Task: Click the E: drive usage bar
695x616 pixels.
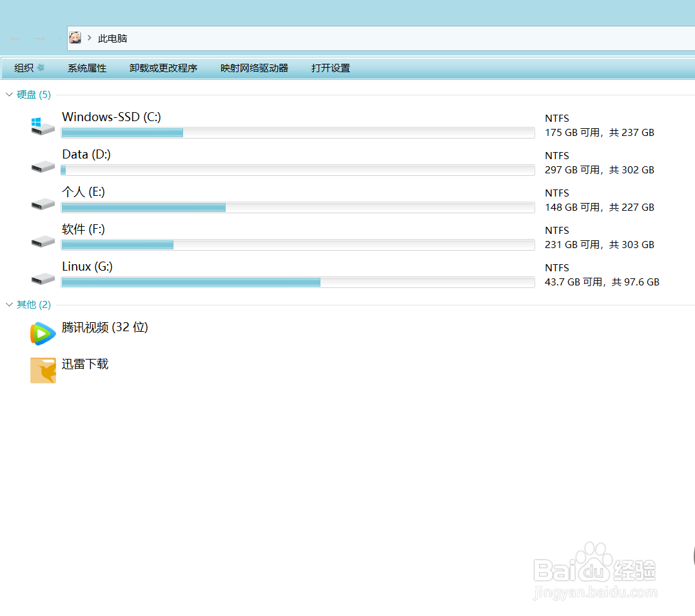Action: (298, 207)
